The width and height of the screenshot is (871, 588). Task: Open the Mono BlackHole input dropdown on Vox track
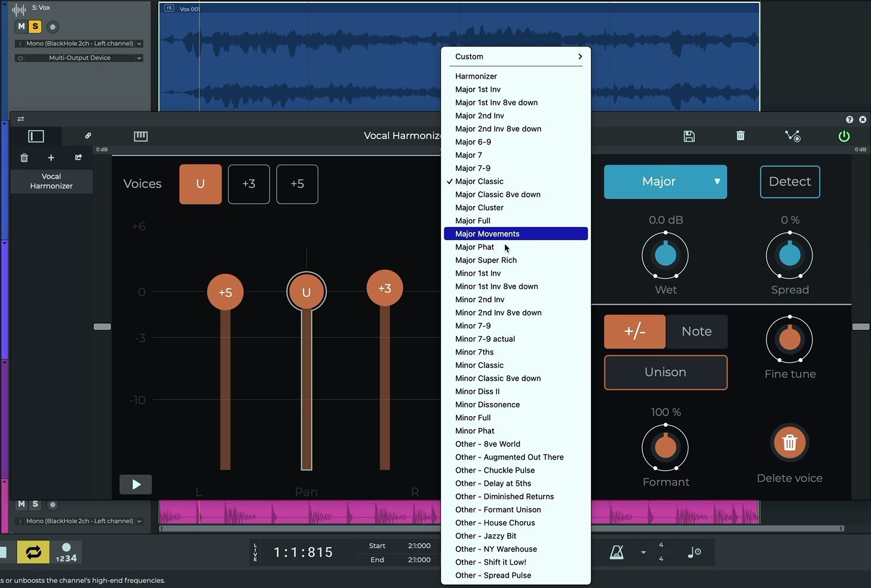[79, 44]
